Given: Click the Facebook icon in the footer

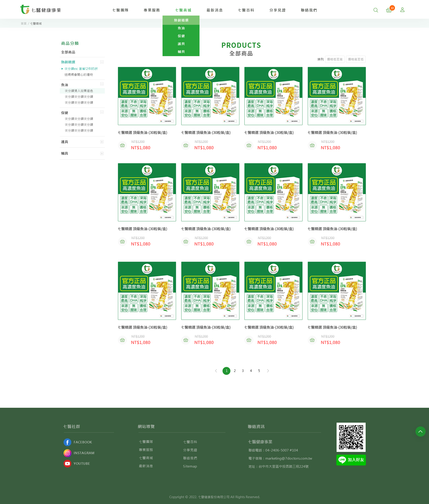Looking at the screenshot, I should tap(67, 442).
